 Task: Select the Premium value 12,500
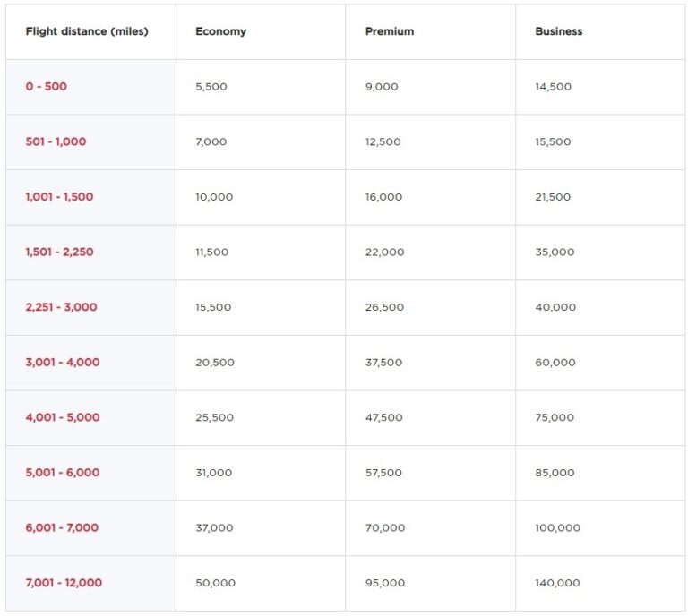click(x=383, y=141)
